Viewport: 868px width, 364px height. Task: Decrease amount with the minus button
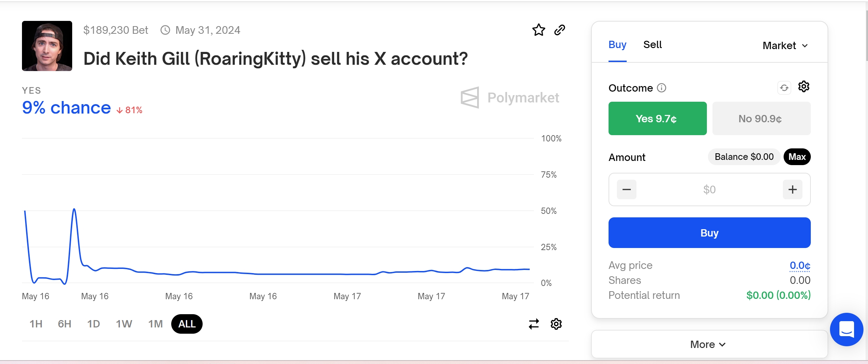pyautogui.click(x=627, y=189)
